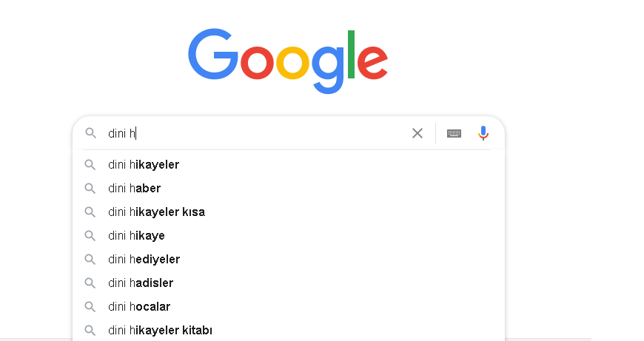Choose the "dini haber" suggestion

(x=289, y=189)
